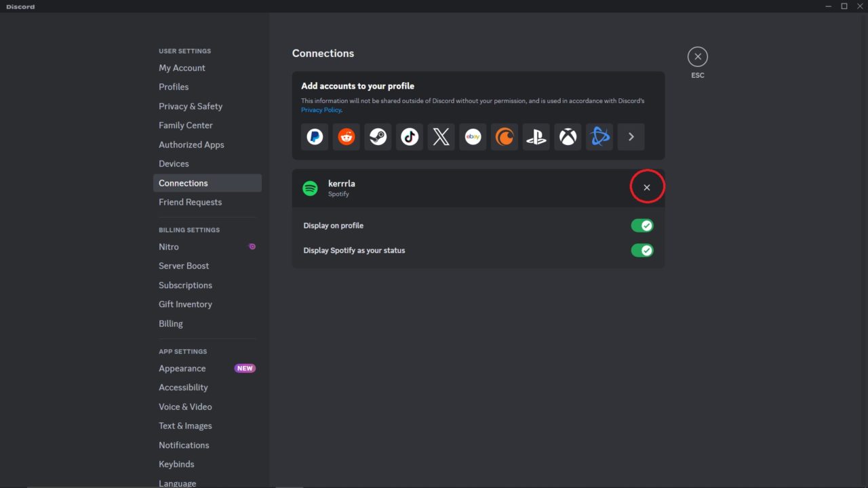Connect an X account
Image resolution: width=868 pixels, height=488 pixels.
coord(441,136)
